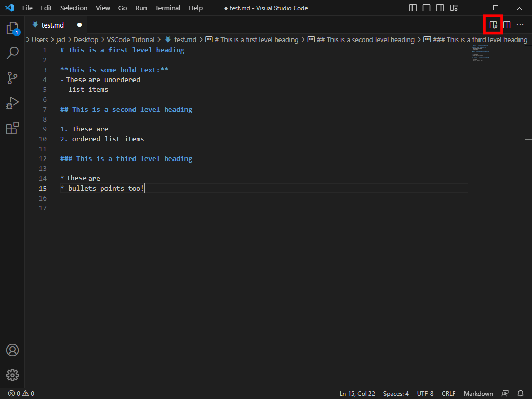Screen dimensions: 532x399
Task: Select the Extensions icon
Action: pos(12,128)
